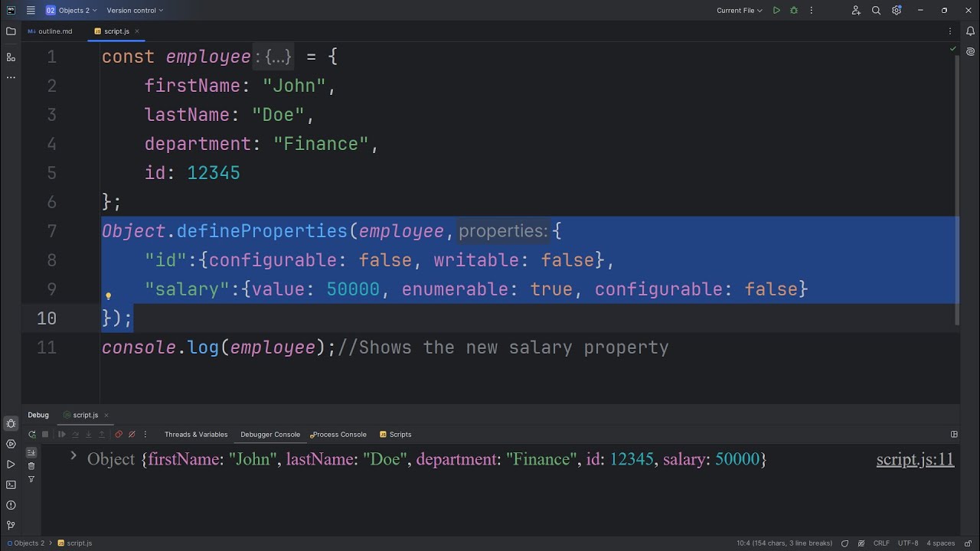Click the editor vertical scrollbar
This screenshot has width=980, height=551.
coord(956,191)
